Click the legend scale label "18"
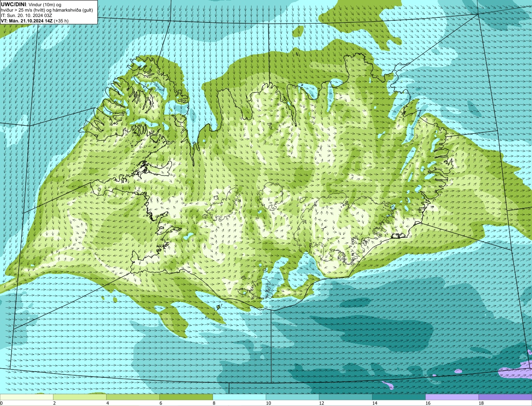The height and width of the screenshot is (406, 532). point(481,403)
